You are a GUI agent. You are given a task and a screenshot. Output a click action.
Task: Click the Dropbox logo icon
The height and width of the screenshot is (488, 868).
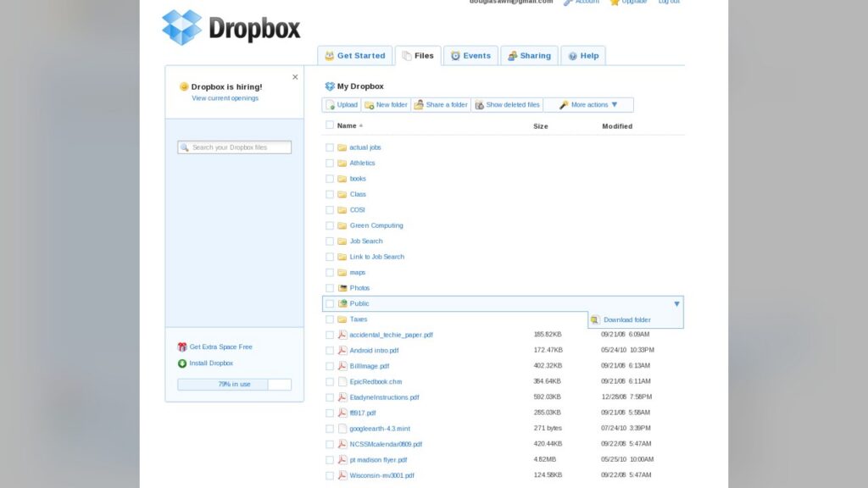pos(182,27)
